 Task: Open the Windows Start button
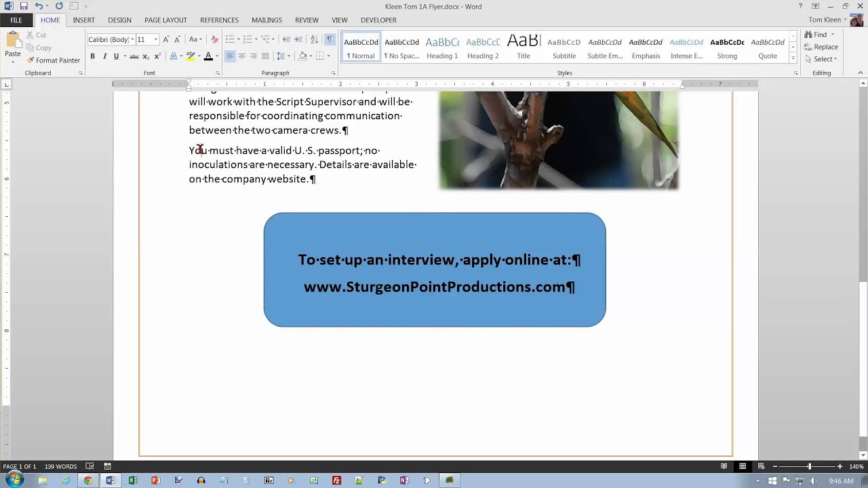[14, 480]
